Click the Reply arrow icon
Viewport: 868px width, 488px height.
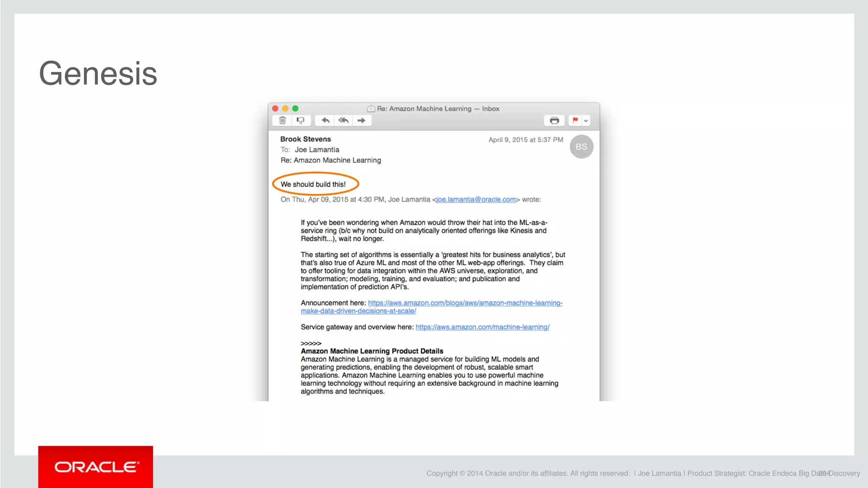pos(325,121)
